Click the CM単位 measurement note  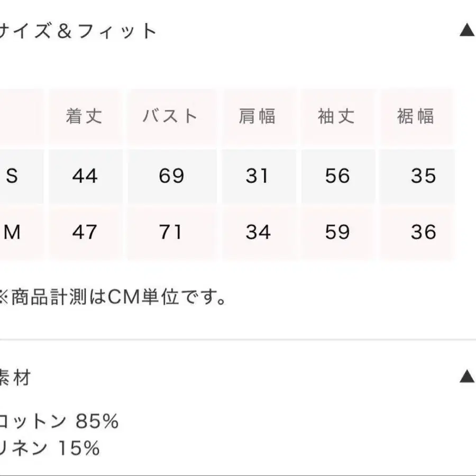tap(112, 298)
